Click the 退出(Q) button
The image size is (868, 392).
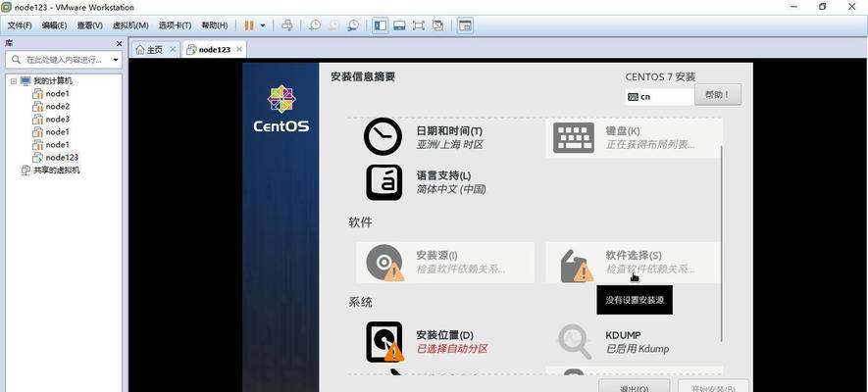[x=634, y=386]
